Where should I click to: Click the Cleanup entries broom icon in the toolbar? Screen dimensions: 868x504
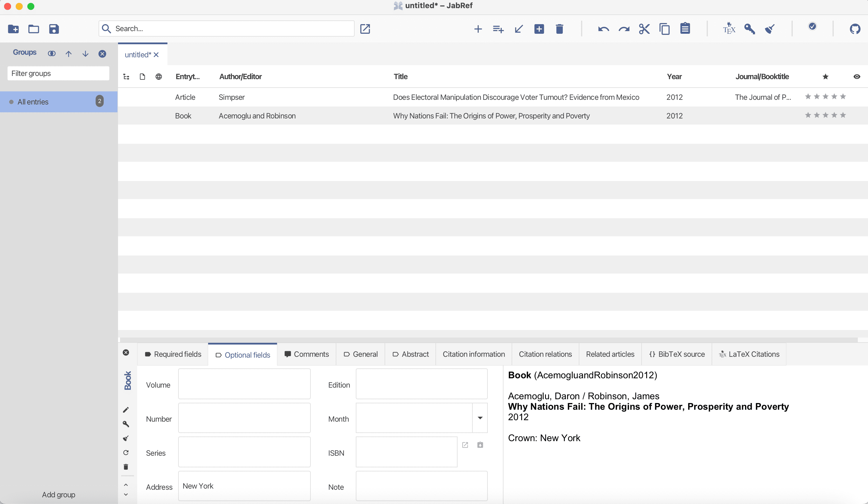[770, 29]
